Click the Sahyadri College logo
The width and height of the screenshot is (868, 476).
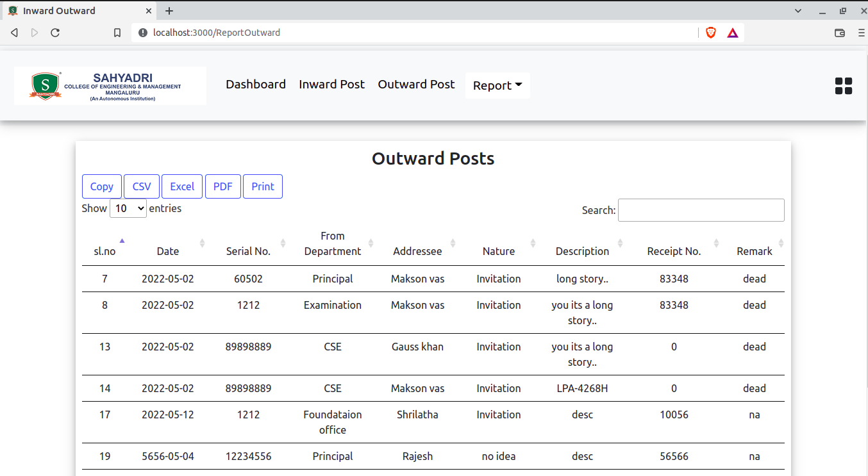[109, 85]
